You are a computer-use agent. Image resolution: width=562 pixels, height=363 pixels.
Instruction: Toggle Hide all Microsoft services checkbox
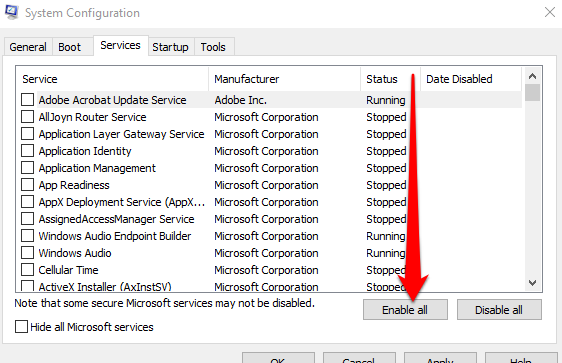tap(22, 327)
